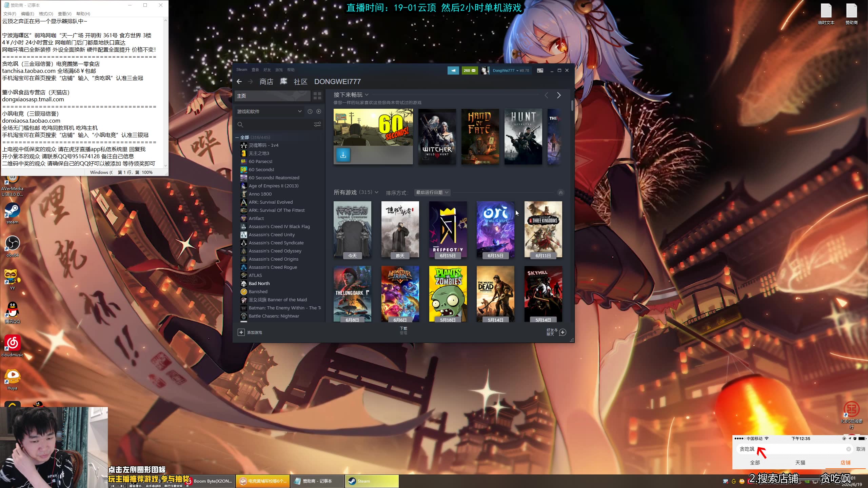
Task: Open sort-by last played date dropdown
Action: (432, 192)
